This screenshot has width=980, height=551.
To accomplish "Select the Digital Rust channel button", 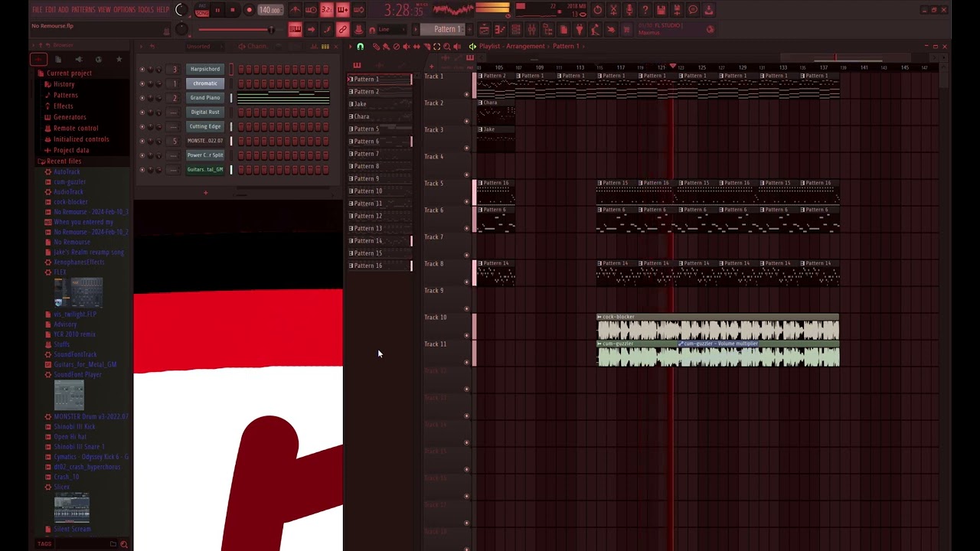I will click(x=205, y=112).
